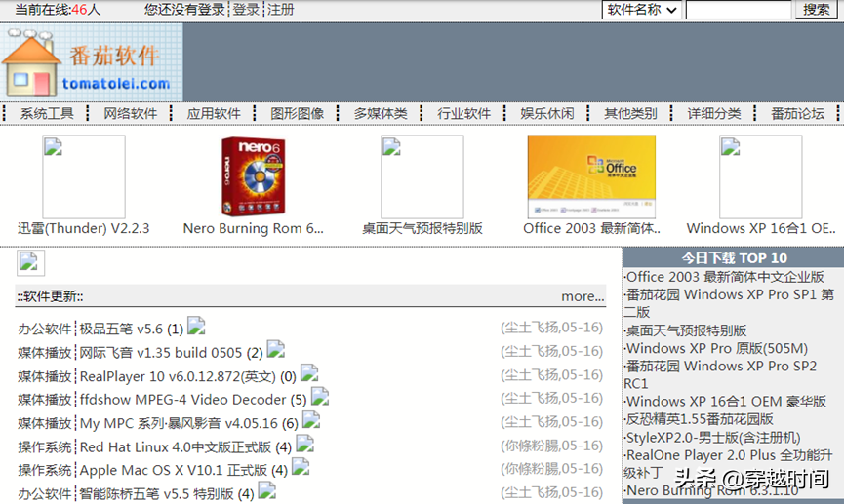
Task: Click the image icon beside 智能陈桥五笔 v5.5
Action: tap(267, 490)
